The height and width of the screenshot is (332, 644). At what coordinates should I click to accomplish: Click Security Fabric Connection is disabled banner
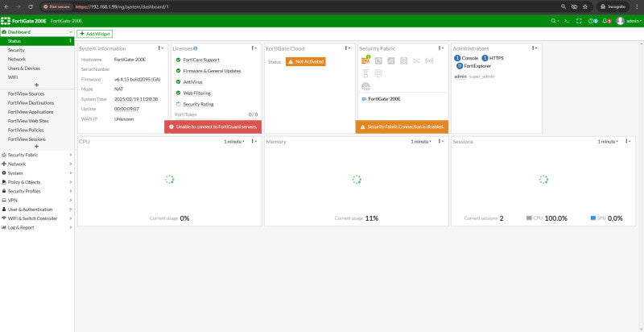click(x=402, y=127)
